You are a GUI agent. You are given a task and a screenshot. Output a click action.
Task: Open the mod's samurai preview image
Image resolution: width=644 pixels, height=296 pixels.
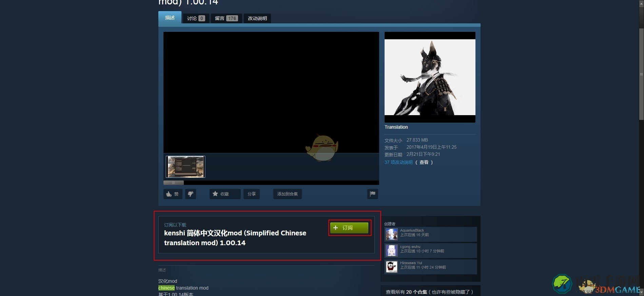point(430,77)
